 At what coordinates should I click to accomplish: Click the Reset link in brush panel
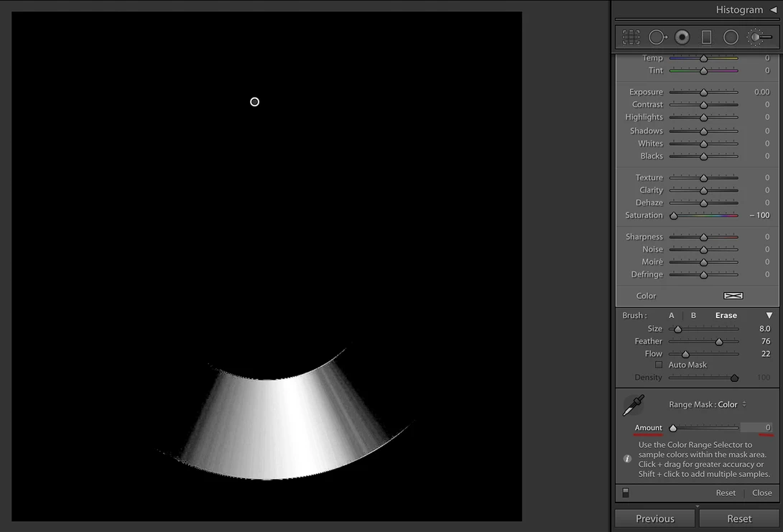click(x=726, y=493)
